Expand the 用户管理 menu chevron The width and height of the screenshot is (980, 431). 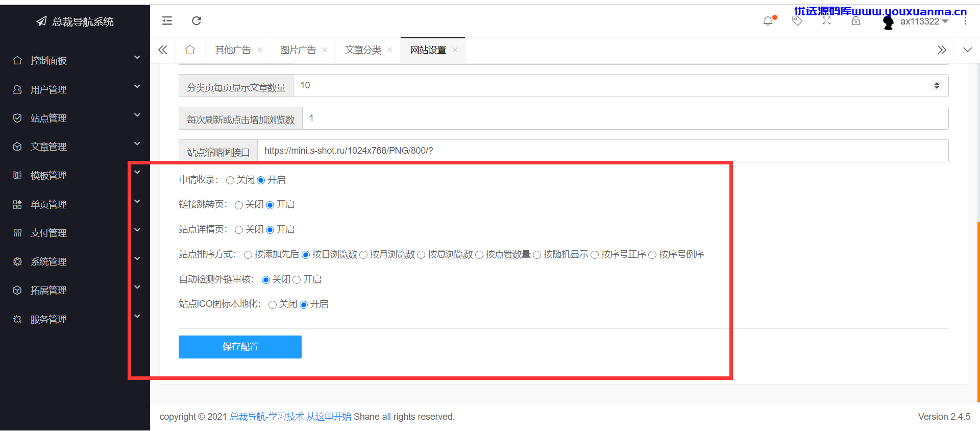click(x=137, y=86)
